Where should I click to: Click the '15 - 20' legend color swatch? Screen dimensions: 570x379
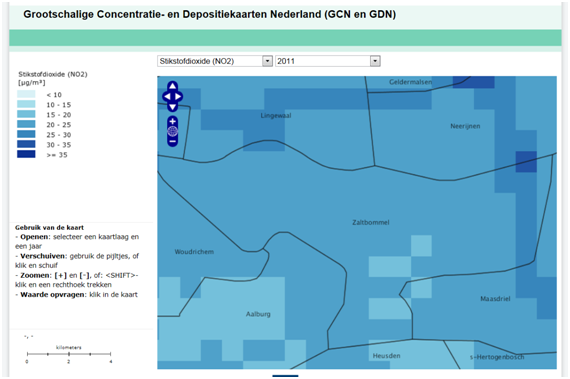point(26,114)
